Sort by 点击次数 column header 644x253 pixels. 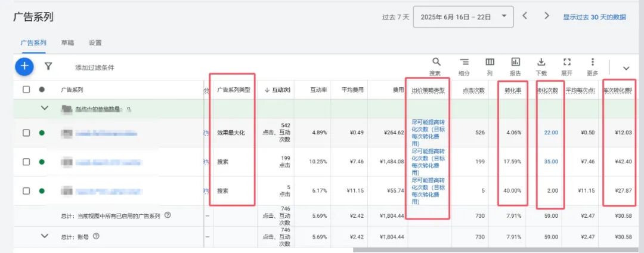[473, 90]
